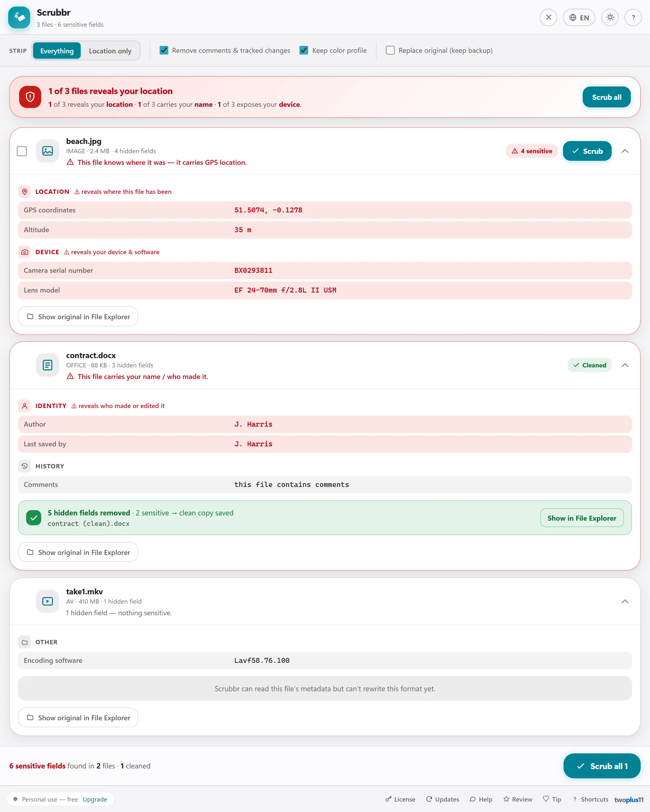The height and width of the screenshot is (812, 650).
Task: Click the beach.jpg image file icon
Action: tap(48, 151)
